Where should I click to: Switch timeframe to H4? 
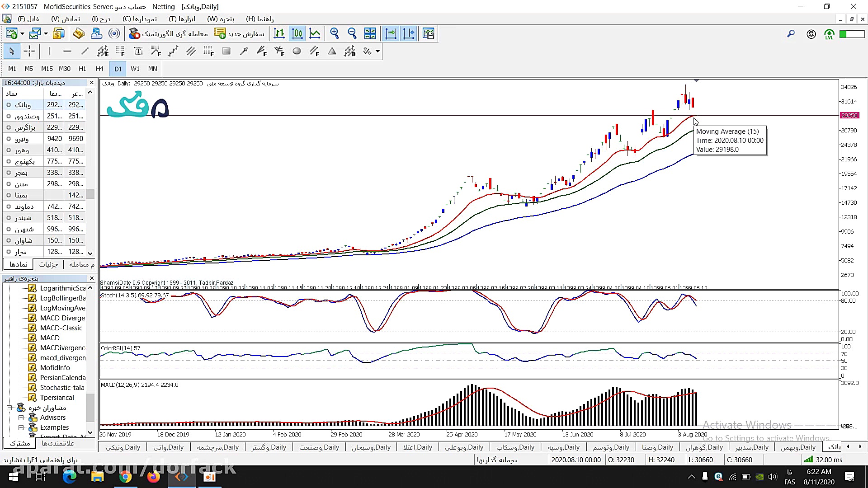click(99, 69)
